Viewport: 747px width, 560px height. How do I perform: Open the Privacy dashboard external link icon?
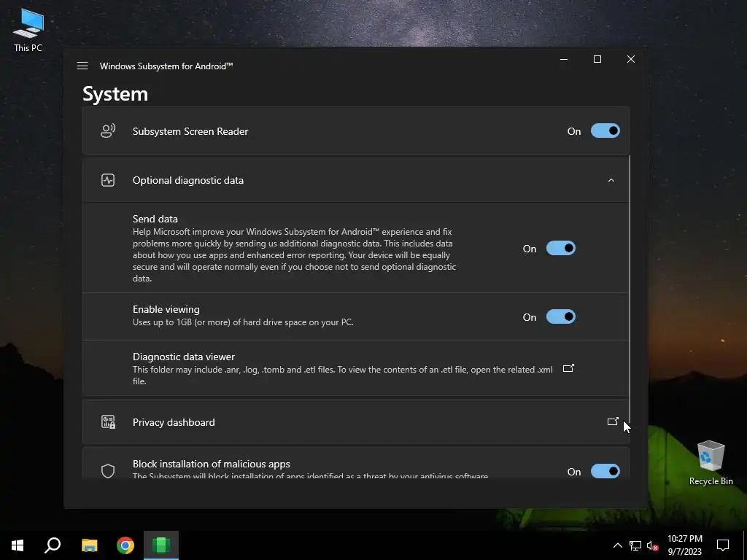(x=613, y=421)
